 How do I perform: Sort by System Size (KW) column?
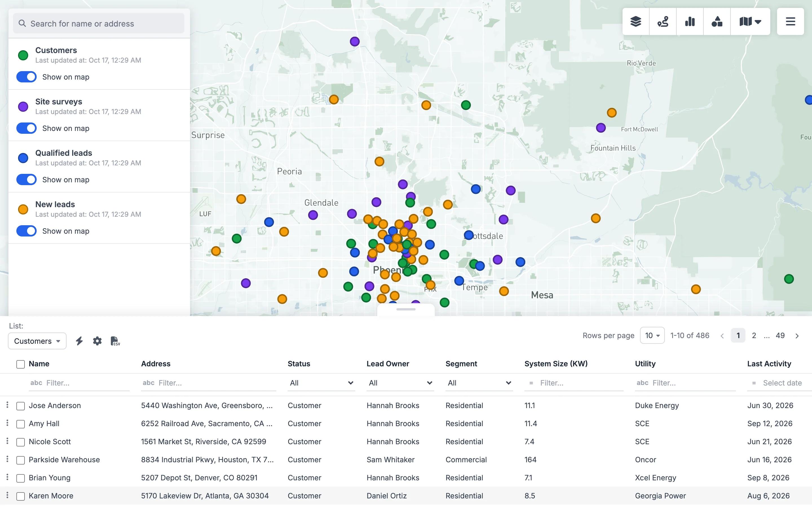556,364
